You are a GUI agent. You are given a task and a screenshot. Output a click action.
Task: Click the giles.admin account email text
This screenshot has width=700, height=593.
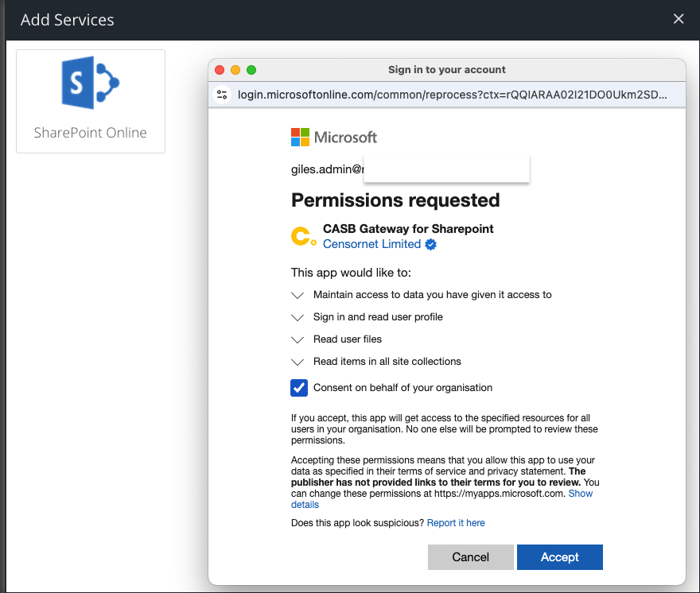[x=328, y=169]
